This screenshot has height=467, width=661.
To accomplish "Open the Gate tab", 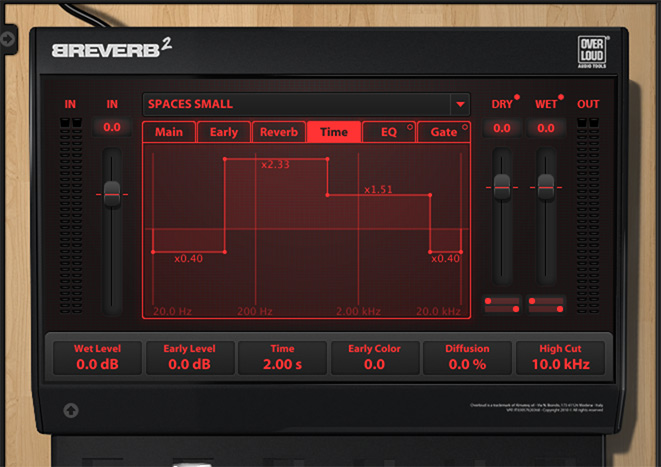I will 442,132.
